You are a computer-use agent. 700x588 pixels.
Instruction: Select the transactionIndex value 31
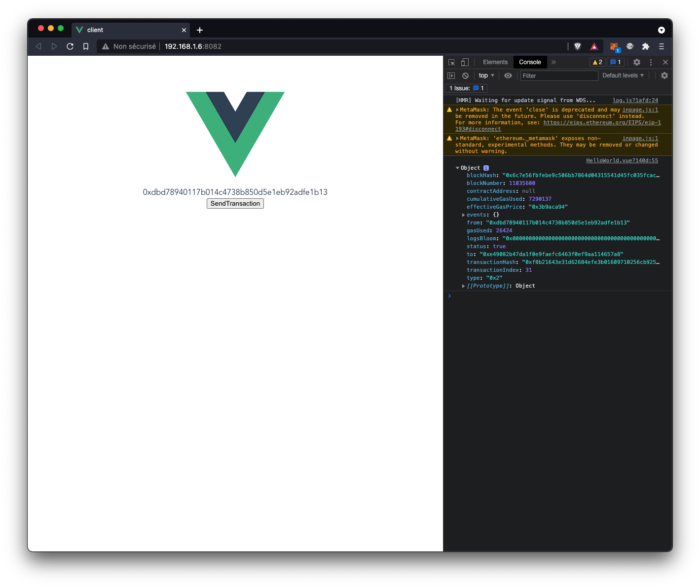tap(528, 270)
